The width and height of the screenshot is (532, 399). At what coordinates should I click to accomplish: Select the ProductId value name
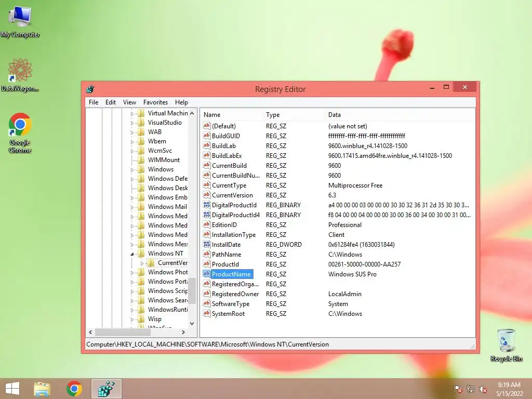(225, 264)
